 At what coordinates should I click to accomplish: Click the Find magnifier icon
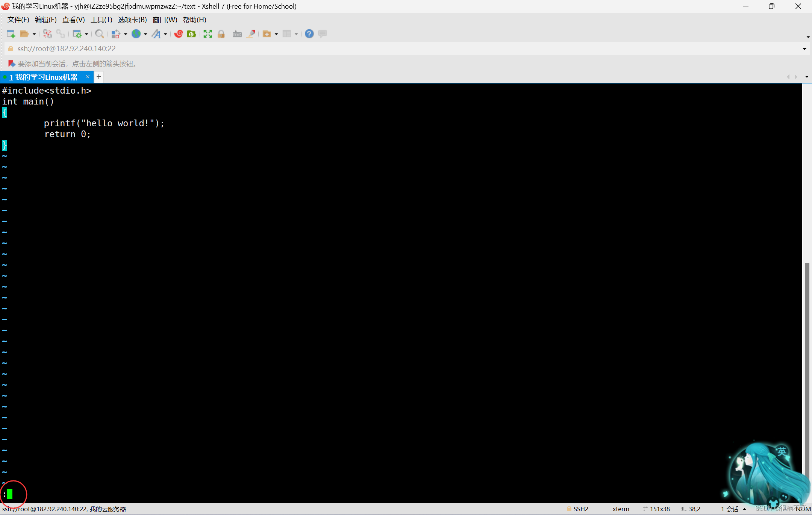pyautogui.click(x=100, y=34)
